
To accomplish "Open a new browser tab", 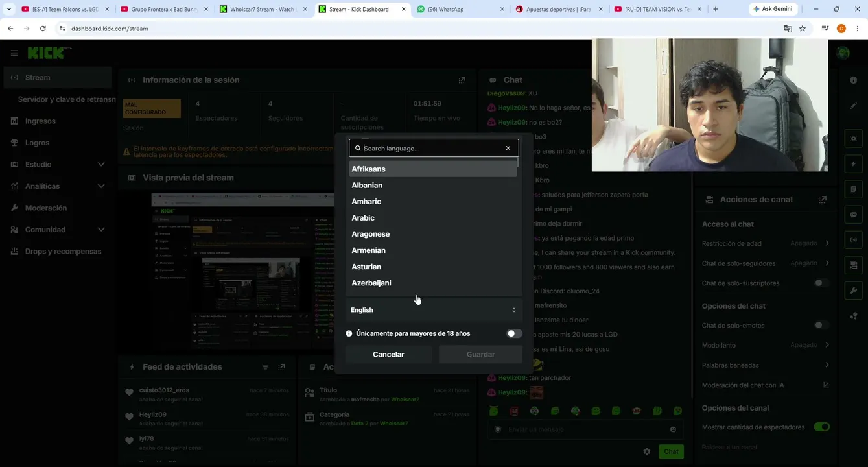I will point(715,9).
